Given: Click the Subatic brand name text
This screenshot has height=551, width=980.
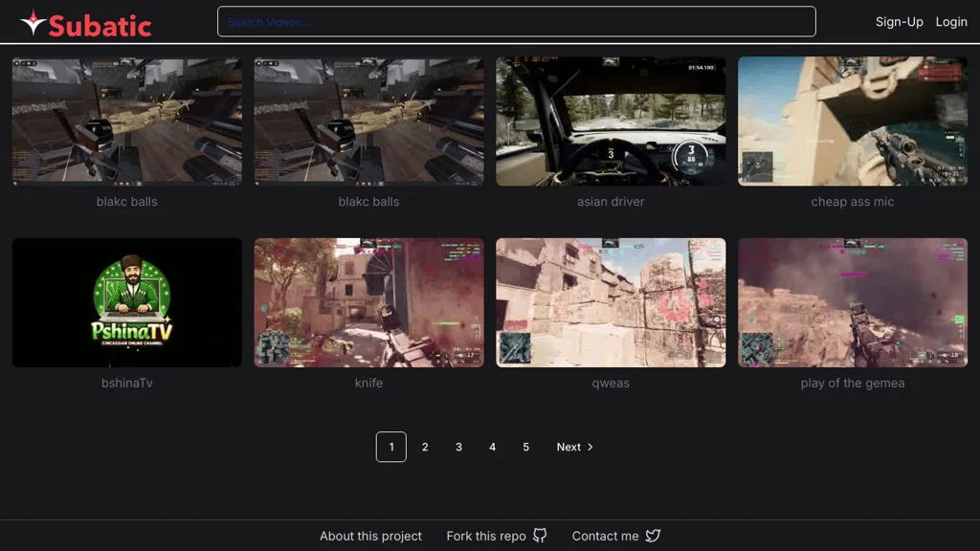Looking at the screenshot, I should (x=100, y=25).
